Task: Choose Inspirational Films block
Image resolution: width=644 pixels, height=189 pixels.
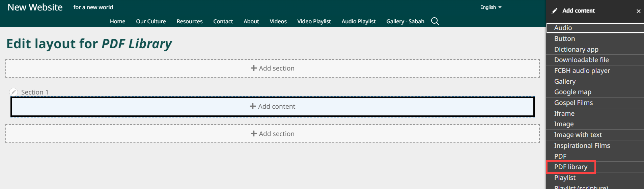Action: [x=595, y=145]
